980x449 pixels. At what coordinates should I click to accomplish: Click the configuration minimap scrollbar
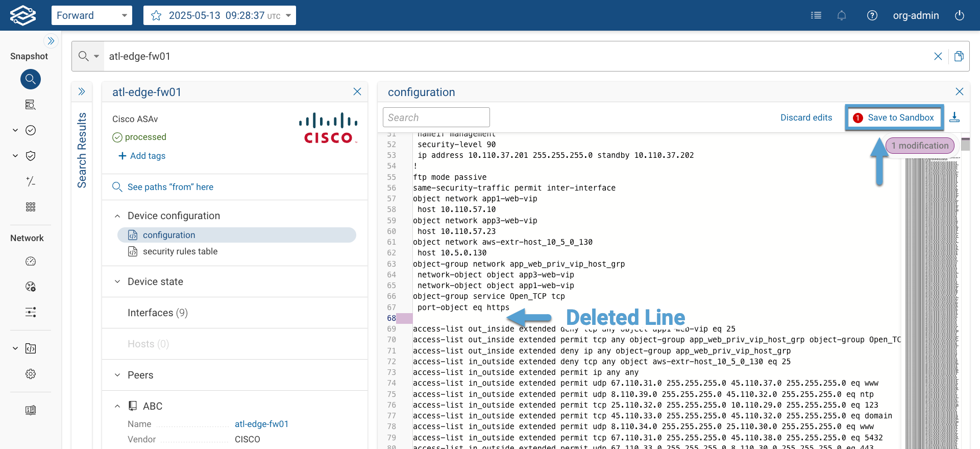[x=932, y=296]
